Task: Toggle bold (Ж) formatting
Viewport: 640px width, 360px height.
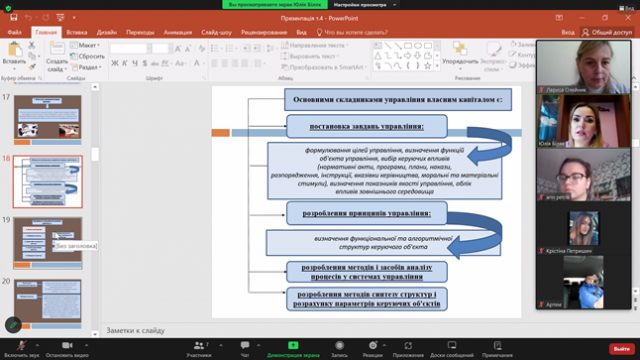Action: pyautogui.click(x=115, y=63)
